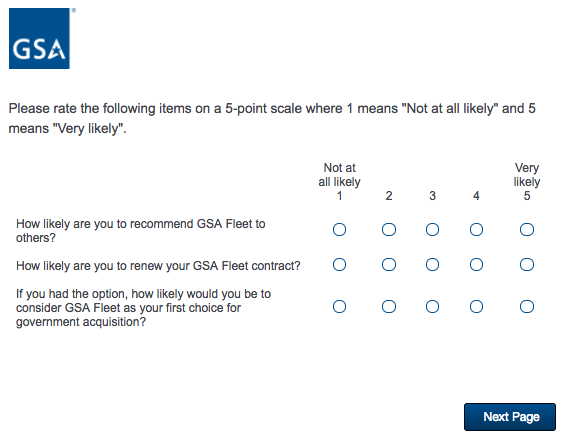Select 2 for renew GSA Fleet contract

coord(389,265)
